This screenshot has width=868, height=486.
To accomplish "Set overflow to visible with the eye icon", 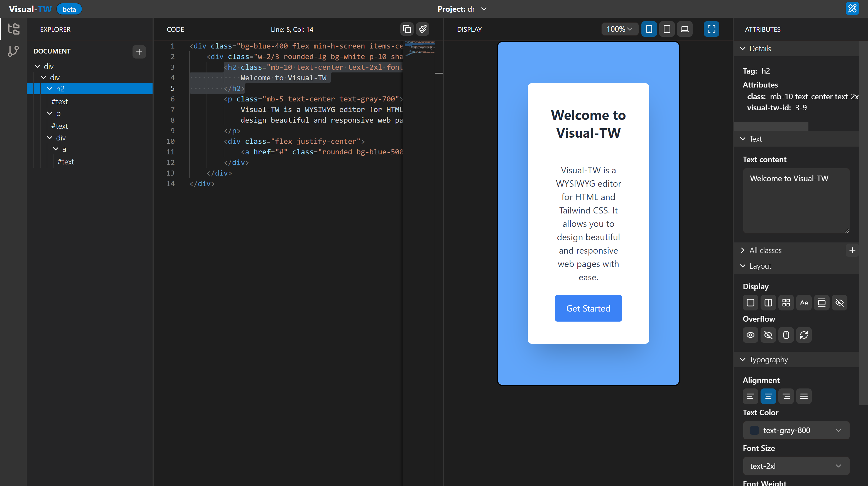I will (x=751, y=335).
